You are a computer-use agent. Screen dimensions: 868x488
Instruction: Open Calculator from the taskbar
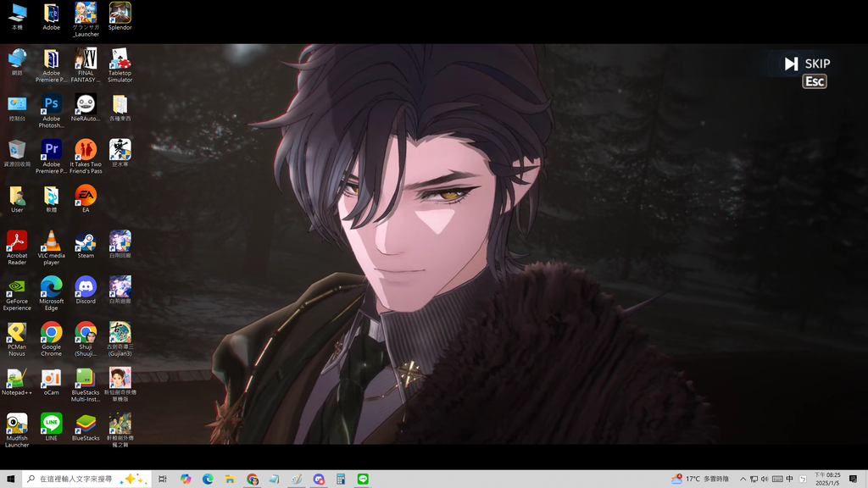pyautogui.click(x=341, y=480)
